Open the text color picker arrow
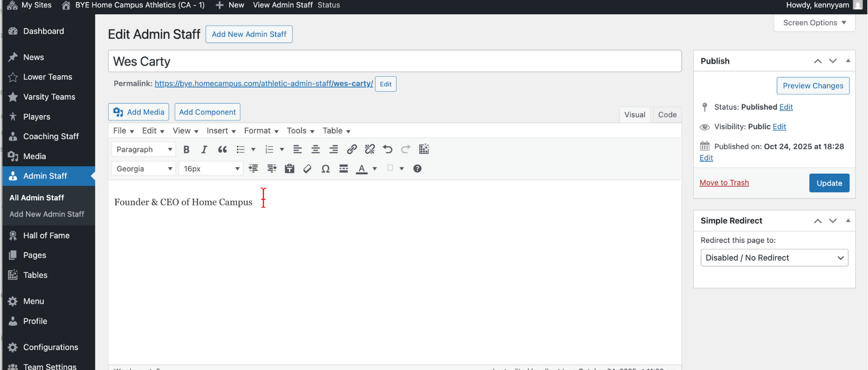The height and width of the screenshot is (370, 868). 375,169
